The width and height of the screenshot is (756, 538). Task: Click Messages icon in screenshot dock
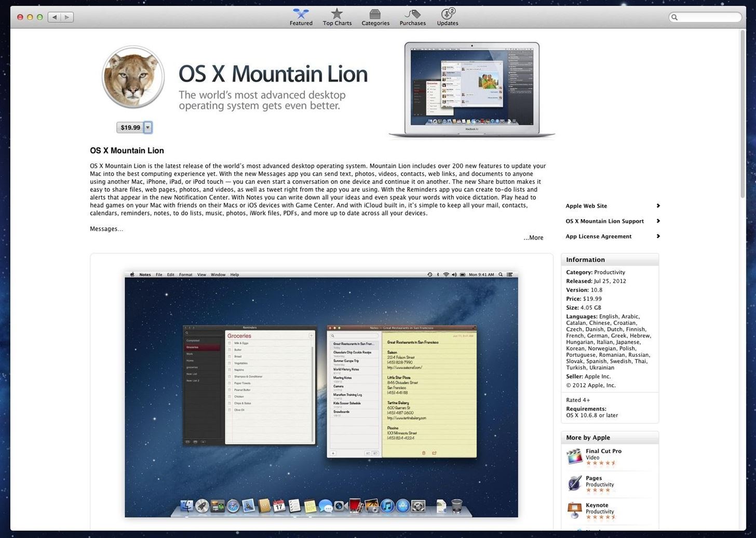[326, 505]
